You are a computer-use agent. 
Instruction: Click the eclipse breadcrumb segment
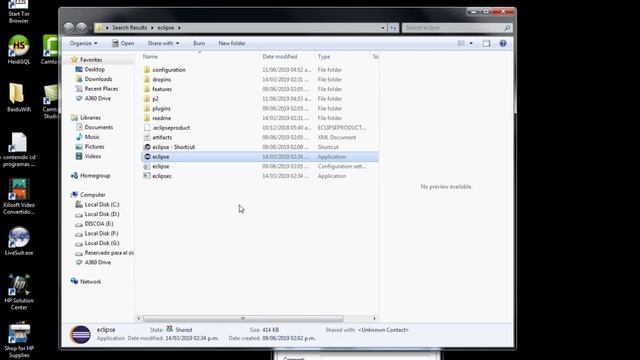click(166, 28)
